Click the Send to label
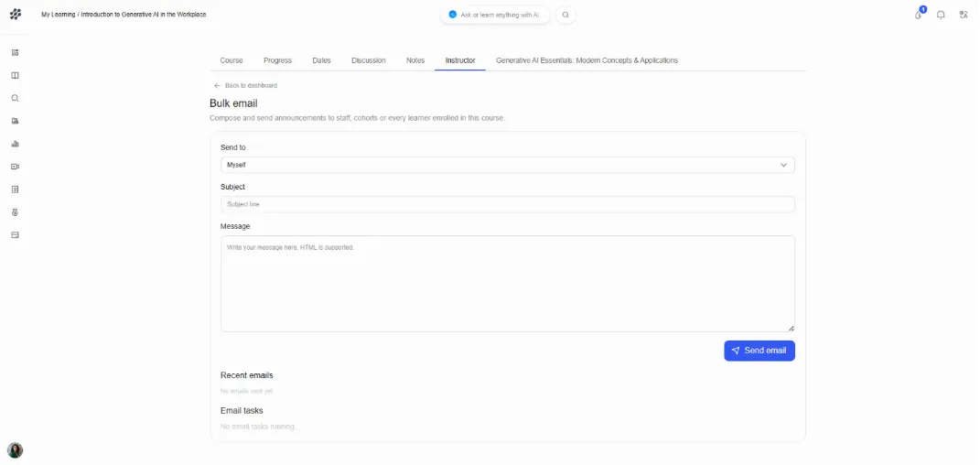 [233, 147]
